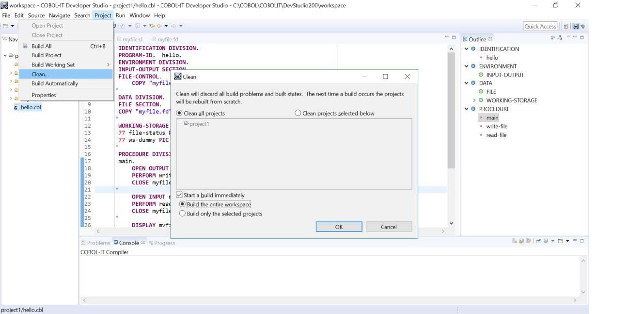644x314 pixels.
Task: Click the alphabetical sort icon in Outline
Action: pyautogui.click(x=560, y=38)
